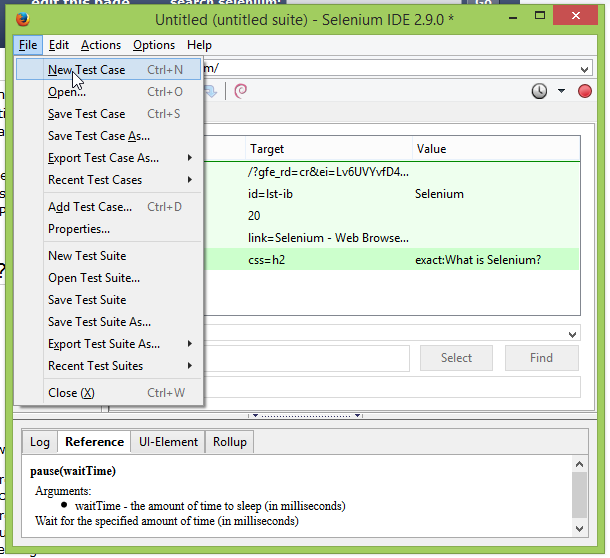Image resolution: width=610 pixels, height=558 pixels.
Task: Close the Selenium IDE window
Action: (x=576, y=16)
